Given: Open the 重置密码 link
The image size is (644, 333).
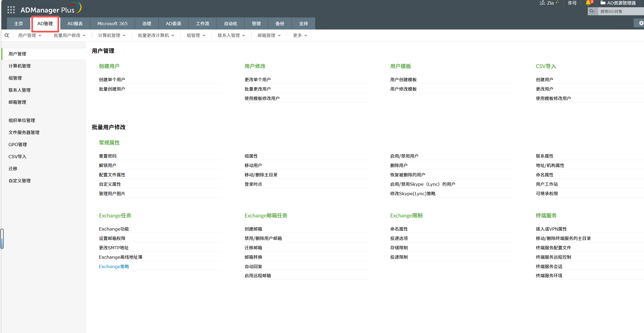Looking at the screenshot, I should (x=108, y=156).
